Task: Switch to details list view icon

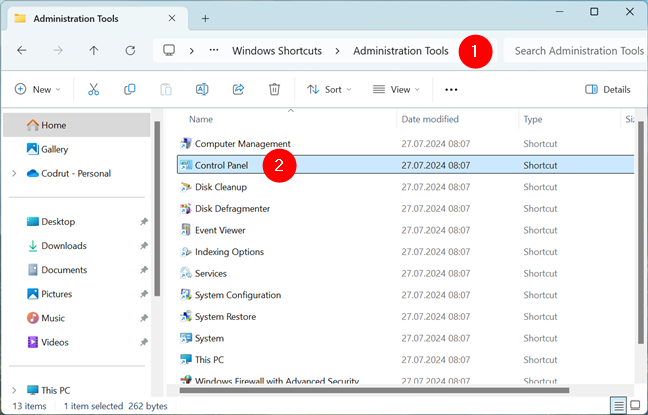Action: point(619,405)
